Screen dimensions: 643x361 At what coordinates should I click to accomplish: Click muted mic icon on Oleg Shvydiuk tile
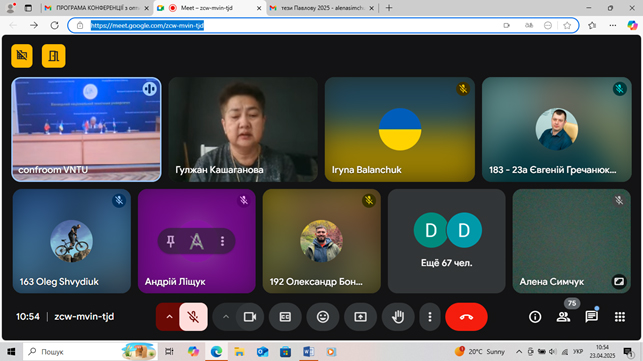119,200
